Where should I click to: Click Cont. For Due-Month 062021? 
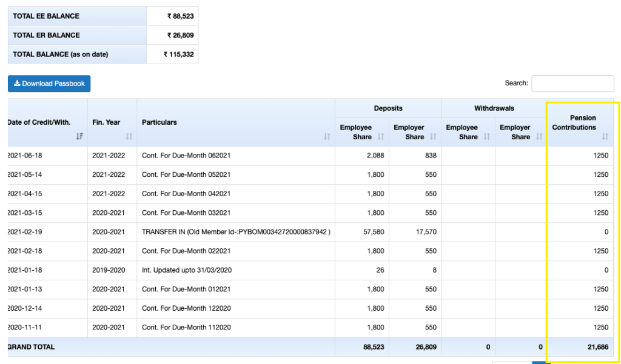(x=186, y=156)
